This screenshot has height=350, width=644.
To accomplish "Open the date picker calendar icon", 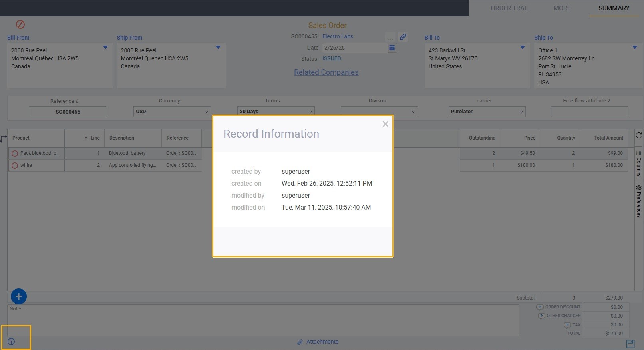I will (392, 48).
